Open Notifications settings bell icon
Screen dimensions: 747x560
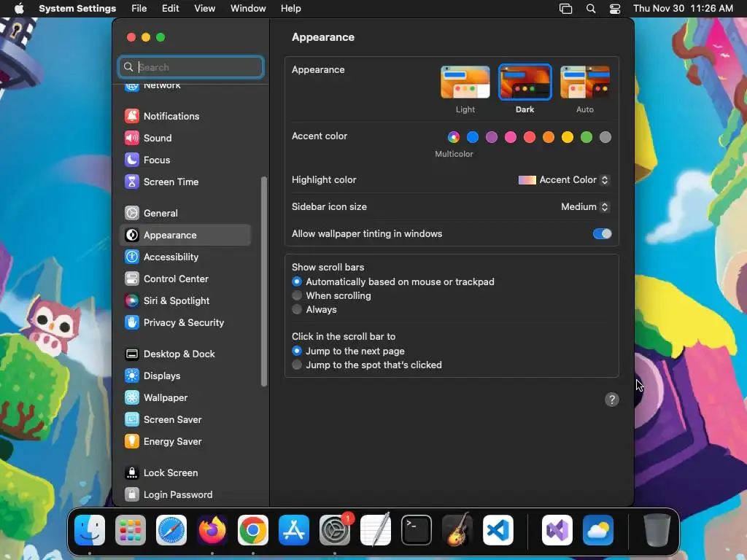click(x=132, y=116)
